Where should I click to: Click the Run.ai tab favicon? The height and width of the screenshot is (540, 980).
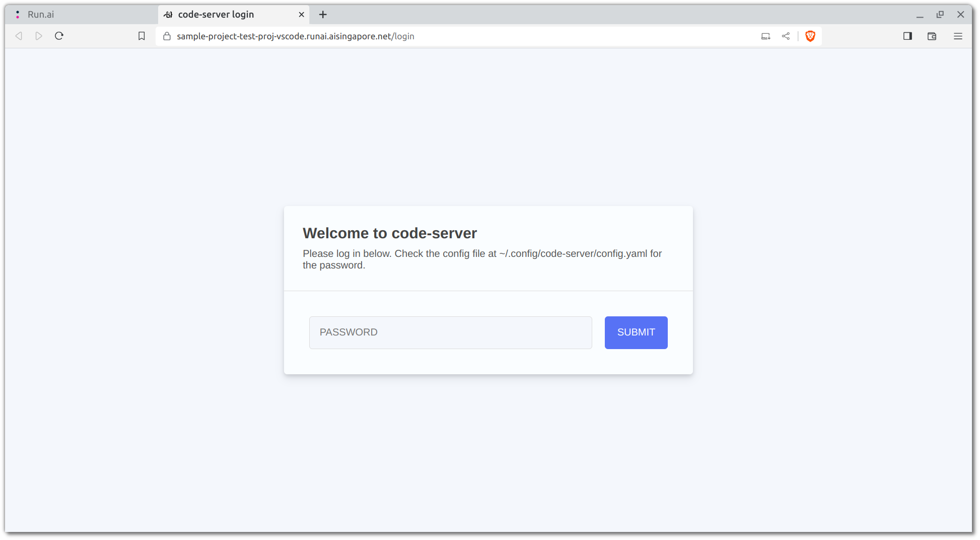click(x=18, y=15)
